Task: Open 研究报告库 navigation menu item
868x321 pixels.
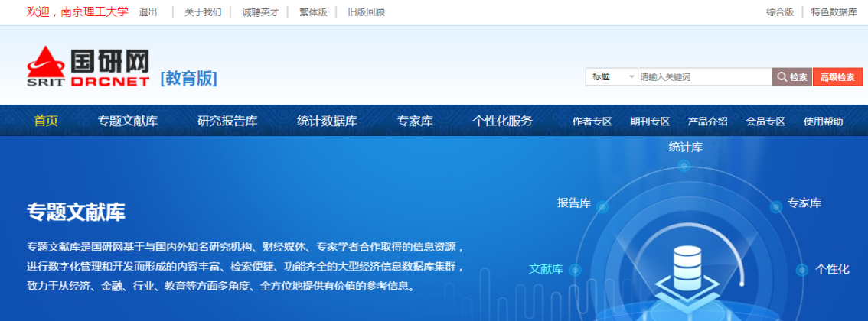Action: (x=227, y=121)
